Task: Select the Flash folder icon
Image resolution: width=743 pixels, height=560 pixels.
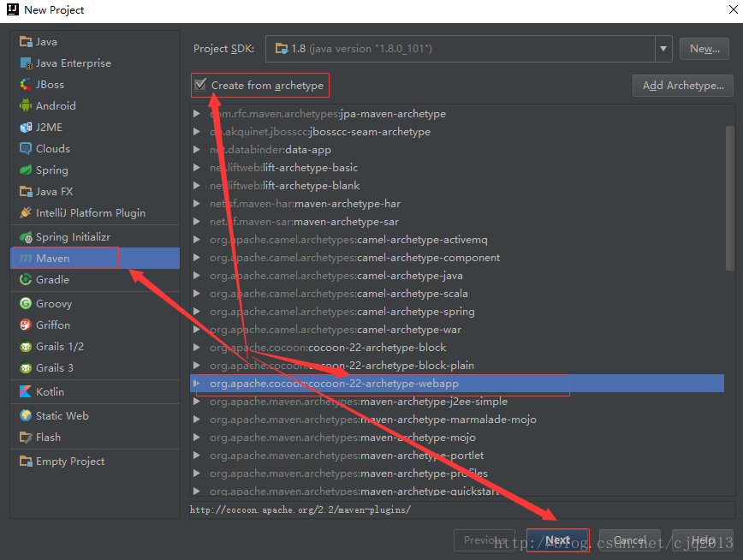Action: (26, 438)
